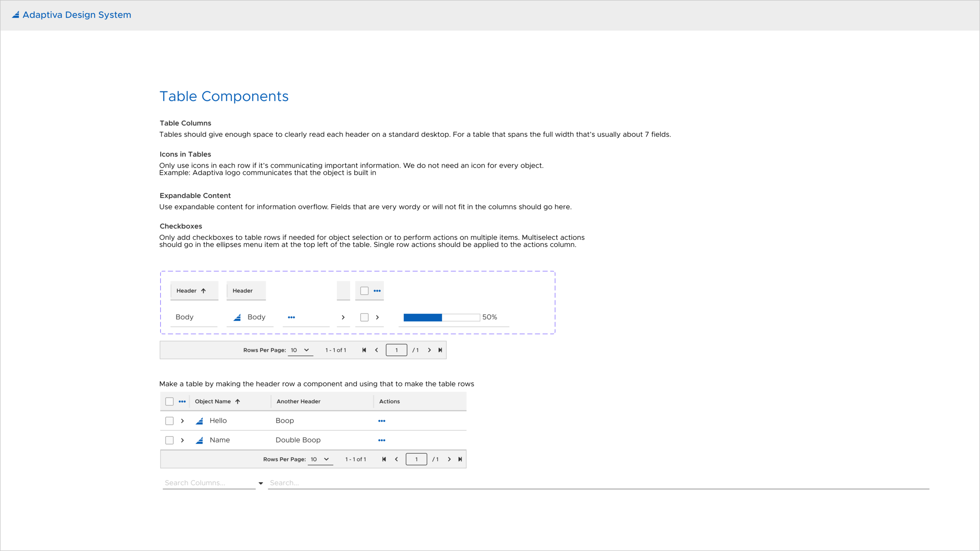Open the Search Columns dropdown arrow
980x551 pixels.
pyautogui.click(x=261, y=484)
